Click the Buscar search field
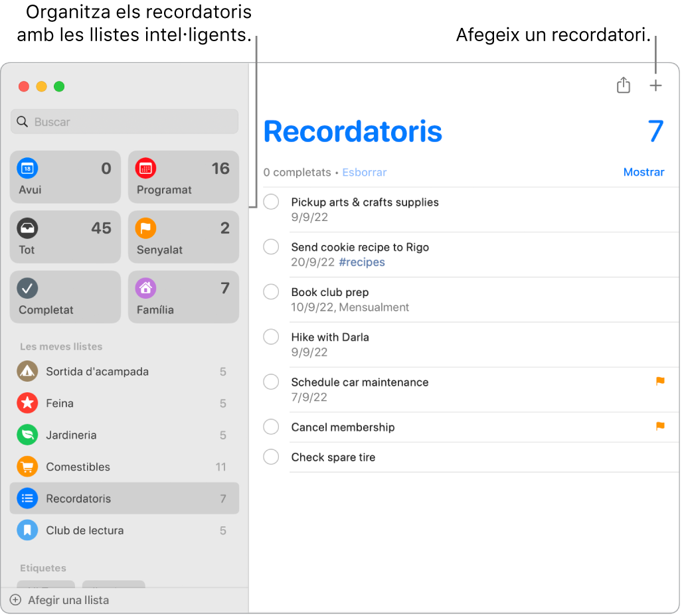Image resolution: width=682 pixels, height=616 pixels. [124, 121]
